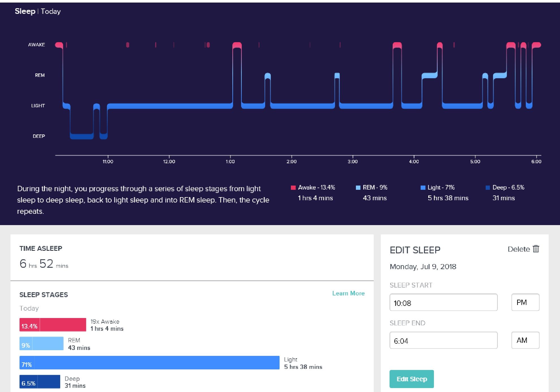This screenshot has height=392, width=560.
Task: Click the 9% REM stage bar
Action: pos(42,344)
